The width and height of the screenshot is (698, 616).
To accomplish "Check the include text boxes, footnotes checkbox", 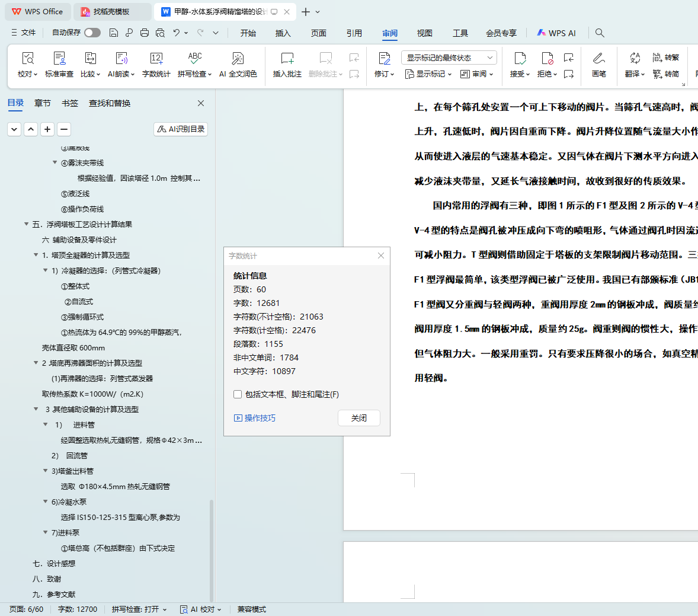I will coord(238,394).
